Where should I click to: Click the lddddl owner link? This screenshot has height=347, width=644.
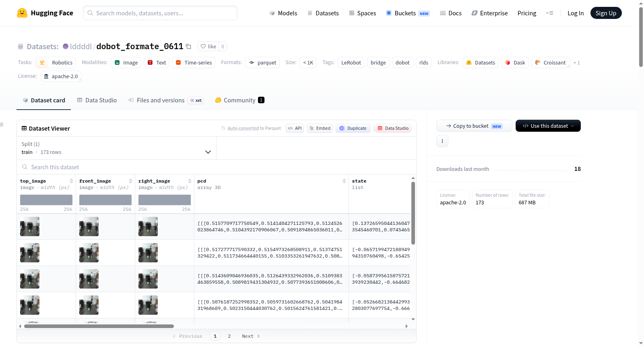81,46
